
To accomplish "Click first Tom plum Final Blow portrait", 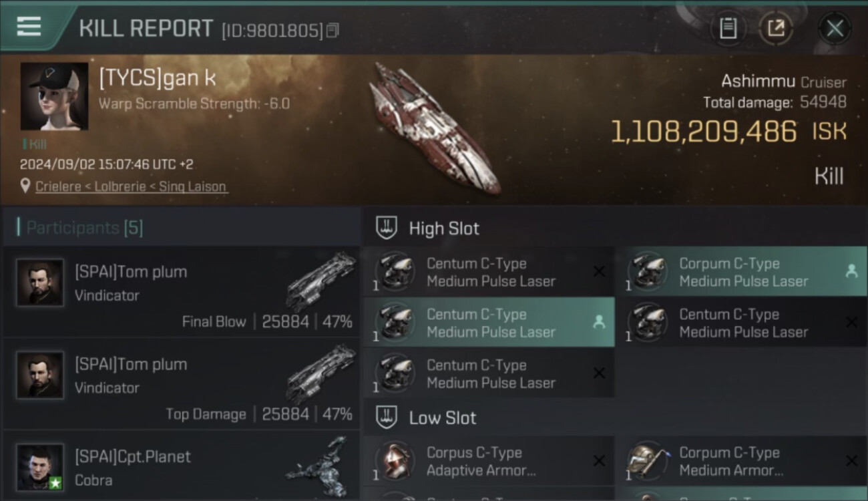I will point(40,283).
